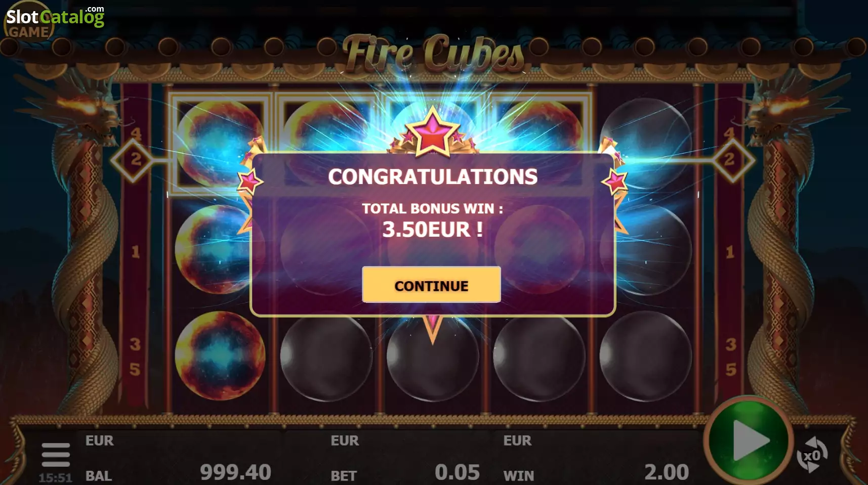
Task: Click the CONTINUE button in the dialog
Action: [x=431, y=285]
